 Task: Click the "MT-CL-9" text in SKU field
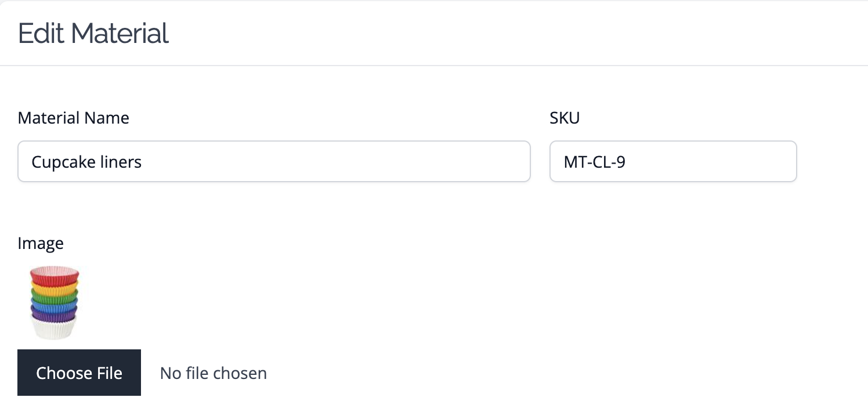pos(595,161)
